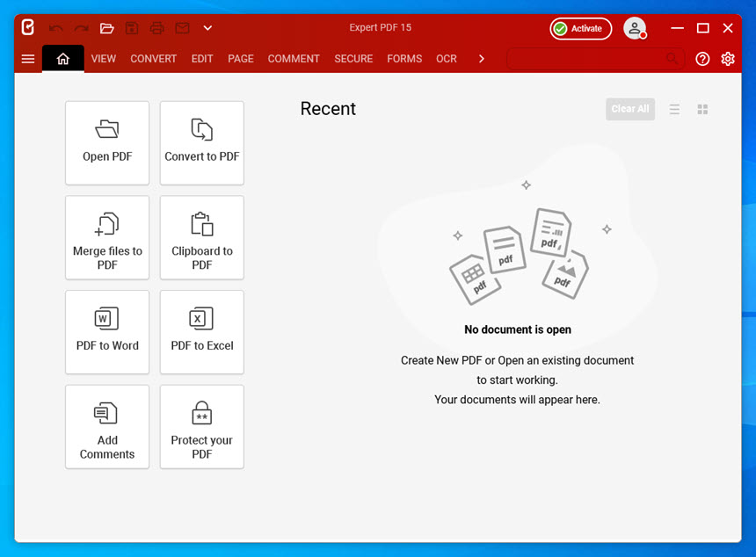756x557 pixels.
Task: Click the Email envelope icon
Action: pos(182,28)
